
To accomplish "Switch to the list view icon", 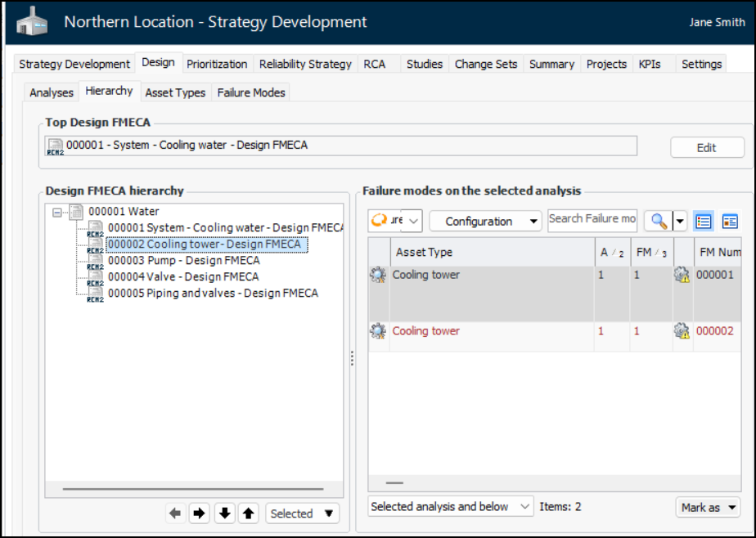I will (x=703, y=221).
